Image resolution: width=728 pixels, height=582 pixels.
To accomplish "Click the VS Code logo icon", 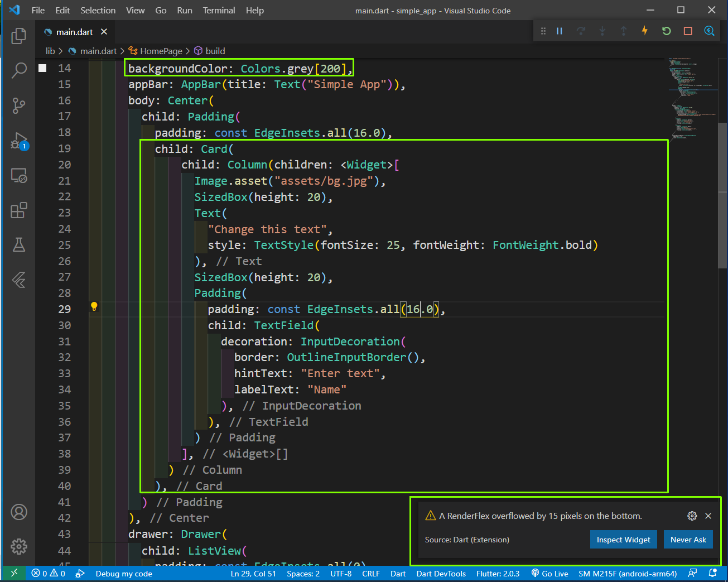I will coord(15,10).
